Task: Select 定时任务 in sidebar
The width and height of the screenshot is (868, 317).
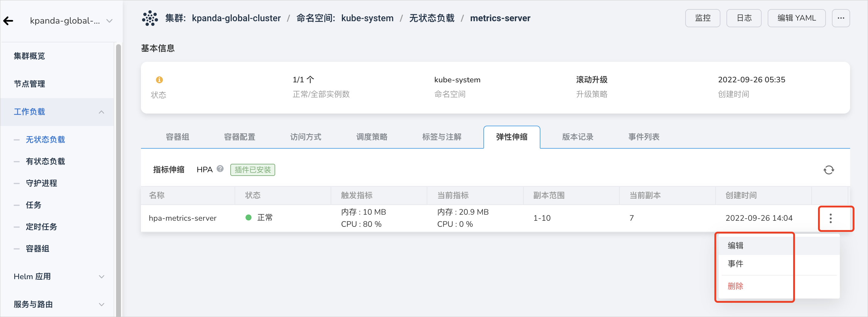Action: coord(42,227)
